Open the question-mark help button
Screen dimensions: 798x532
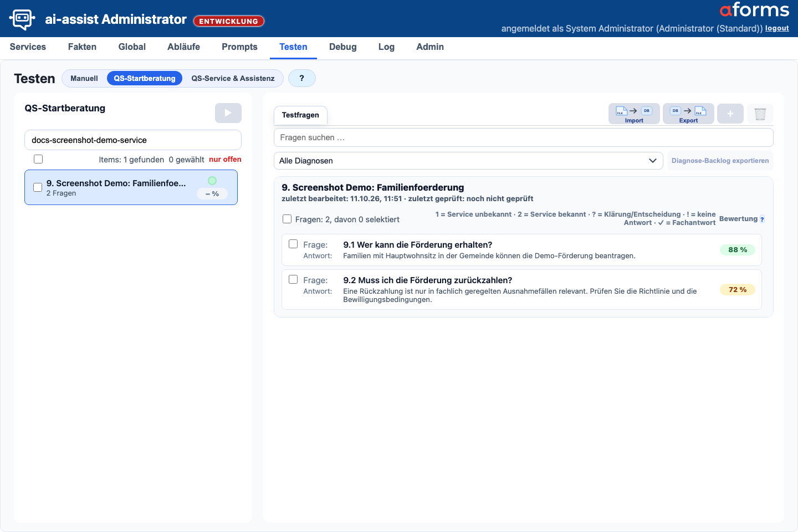(302, 78)
